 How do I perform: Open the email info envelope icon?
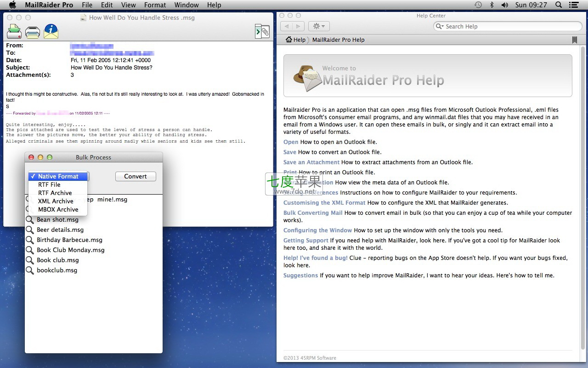[51, 32]
